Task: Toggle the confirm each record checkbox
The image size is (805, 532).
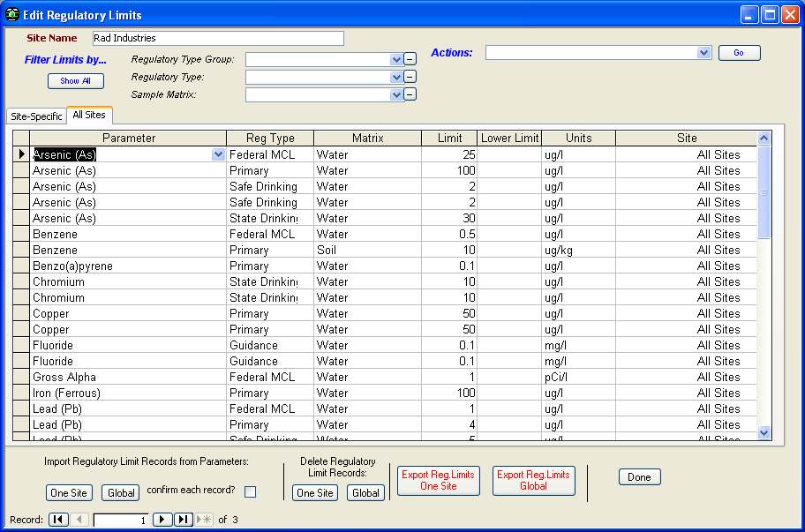Action: (x=250, y=491)
